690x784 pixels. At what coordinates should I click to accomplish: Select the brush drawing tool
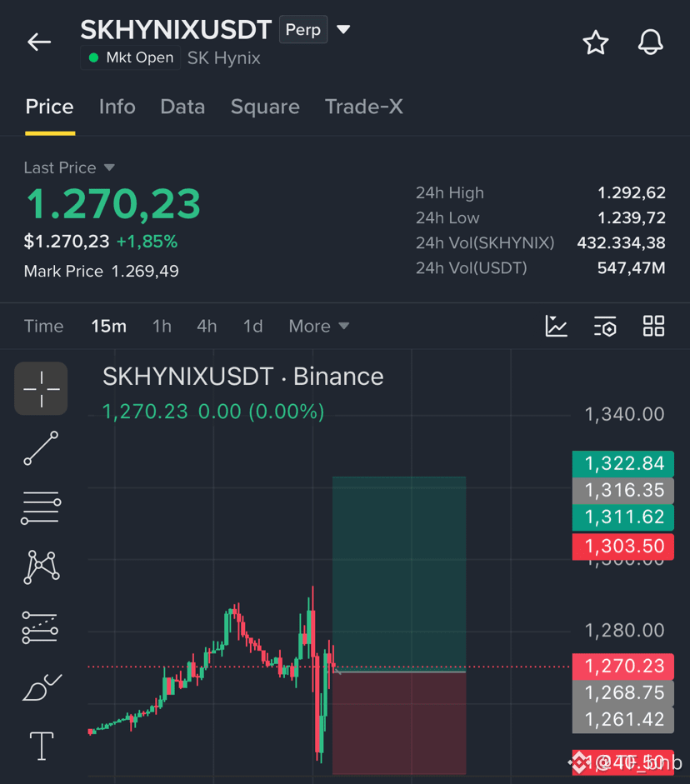[42, 687]
